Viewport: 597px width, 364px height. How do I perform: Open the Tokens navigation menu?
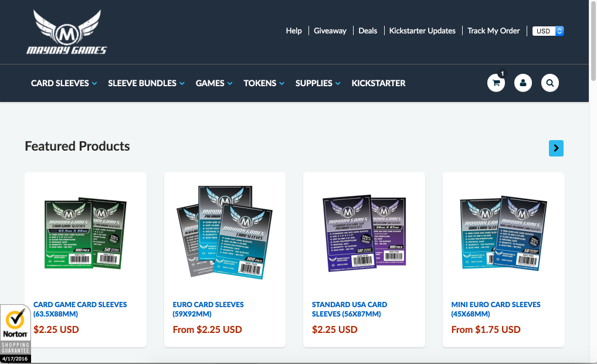pyautogui.click(x=264, y=83)
